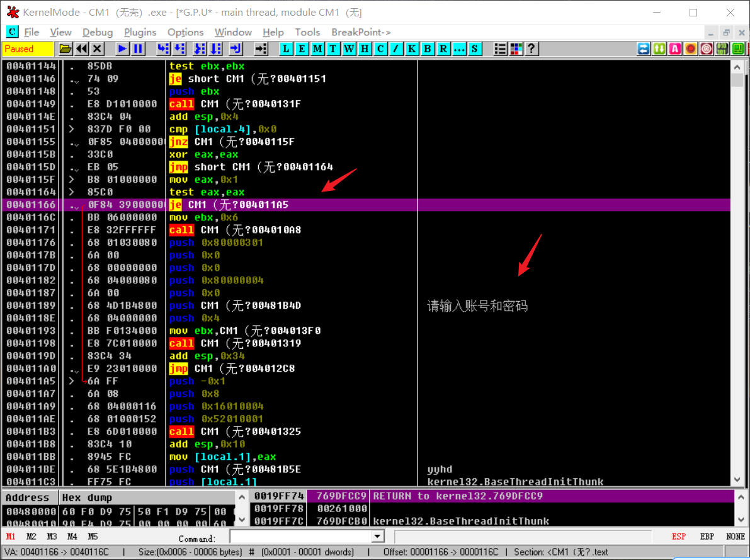Select the M1 memory bookmark

tap(11, 537)
